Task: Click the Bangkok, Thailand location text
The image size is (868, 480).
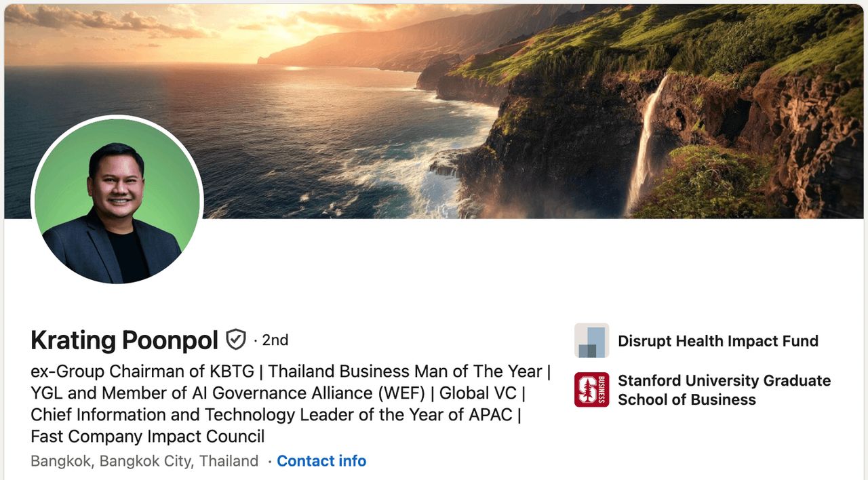Action: tap(144, 461)
